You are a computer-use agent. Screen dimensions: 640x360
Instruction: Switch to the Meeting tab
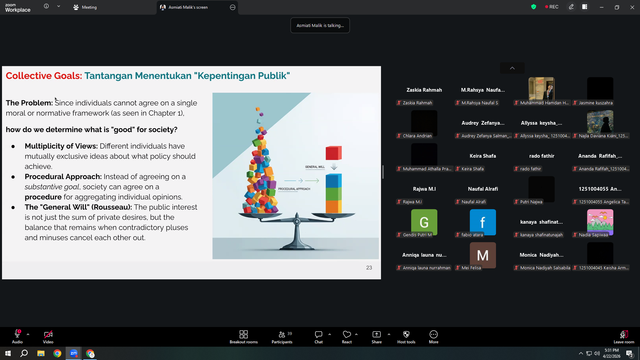(85, 7)
